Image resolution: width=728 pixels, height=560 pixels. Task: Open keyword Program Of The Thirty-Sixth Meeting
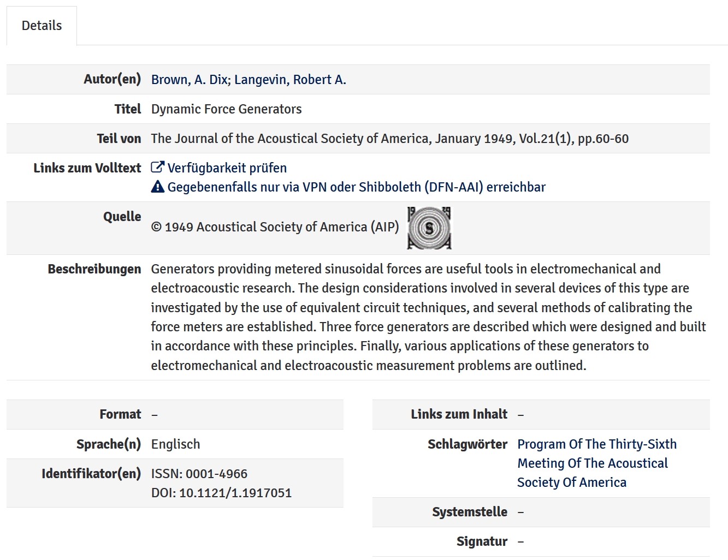click(x=596, y=463)
